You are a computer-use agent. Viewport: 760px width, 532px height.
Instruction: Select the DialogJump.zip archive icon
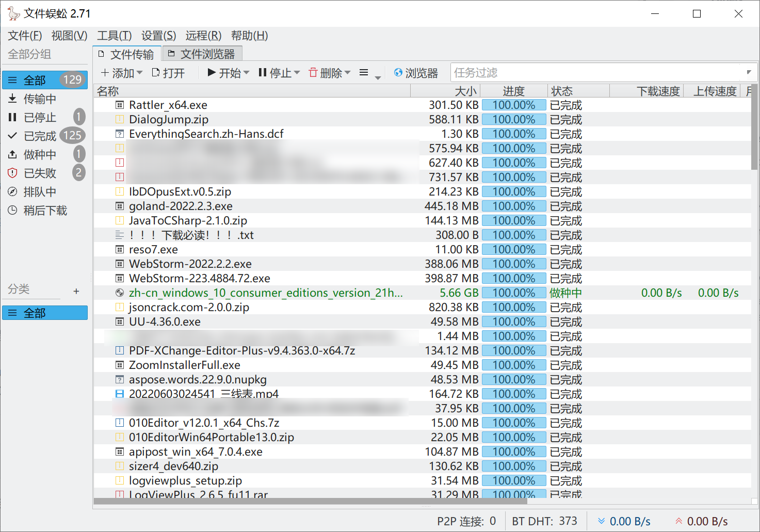tap(120, 119)
